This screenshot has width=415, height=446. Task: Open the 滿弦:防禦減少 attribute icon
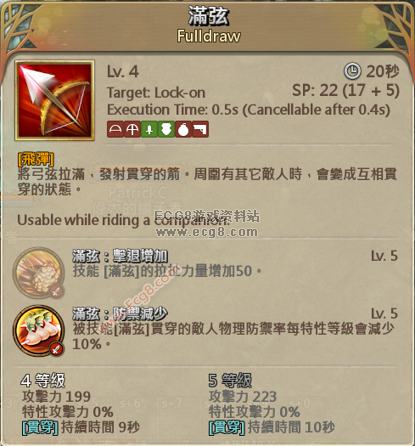point(38,330)
